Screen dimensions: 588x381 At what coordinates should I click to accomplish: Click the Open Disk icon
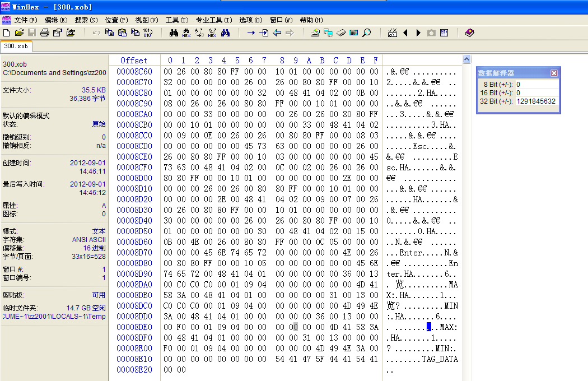click(315, 33)
